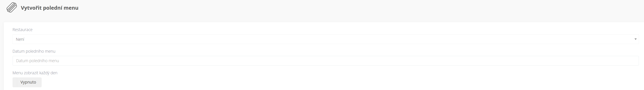The width and height of the screenshot is (644, 90).
Task: Expand the restaurant list using the caret
Action: pyautogui.click(x=635, y=39)
